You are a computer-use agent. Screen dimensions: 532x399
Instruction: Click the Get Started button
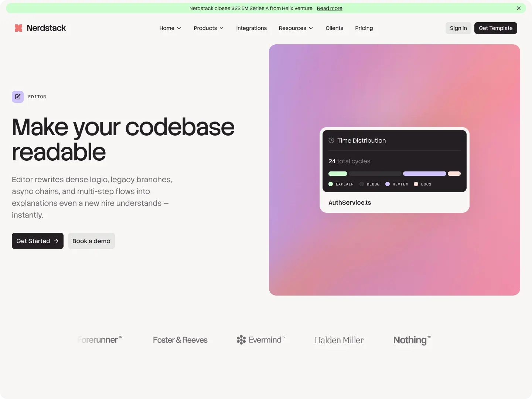38,241
